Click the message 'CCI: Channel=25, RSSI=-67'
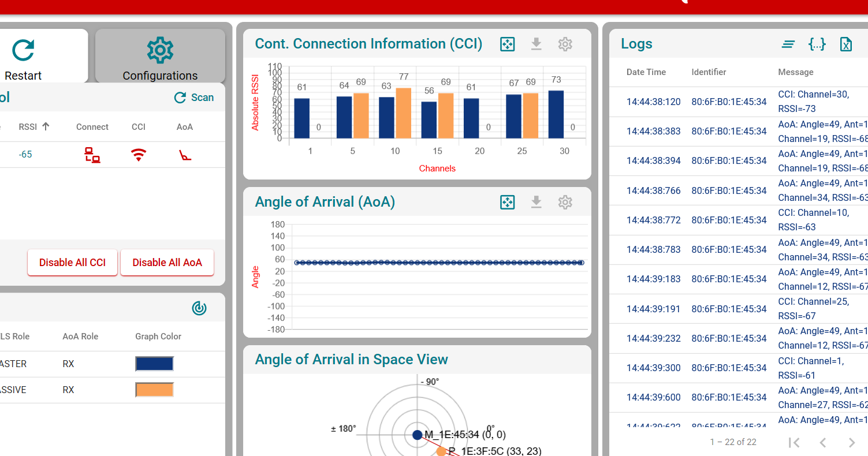Screen dimensions: 868x456 coord(814,309)
